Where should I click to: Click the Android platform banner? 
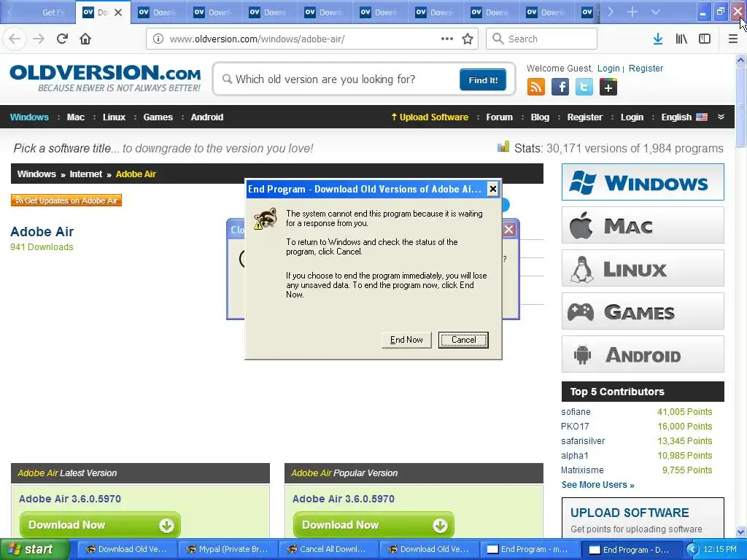[643, 354]
